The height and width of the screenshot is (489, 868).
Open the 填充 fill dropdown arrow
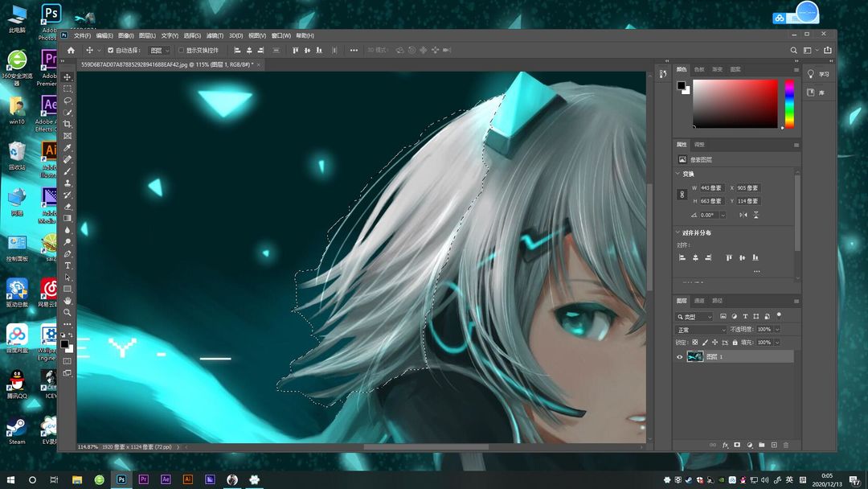777,343
